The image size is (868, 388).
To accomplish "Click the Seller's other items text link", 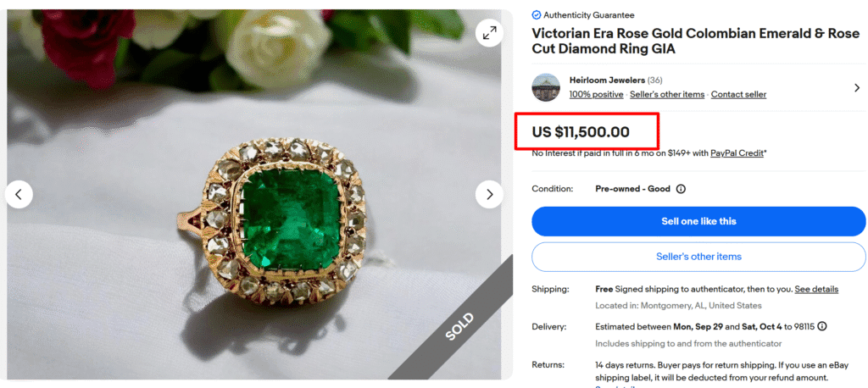I will click(x=667, y=94).
